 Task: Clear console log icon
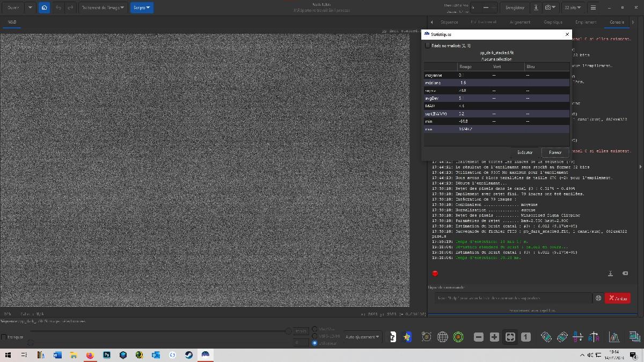625,274
